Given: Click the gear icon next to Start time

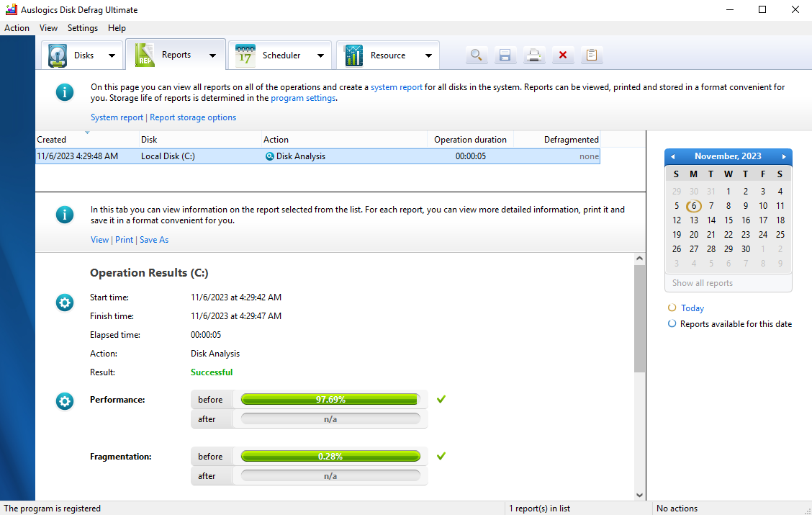Looking at the screenshot, I should [x=65, y=303].
